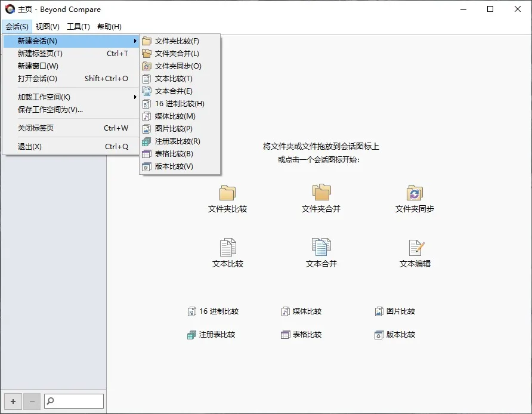Open 版本比较 from the home page
Screen dimensions: 532x414
click(x=395, y=335)
